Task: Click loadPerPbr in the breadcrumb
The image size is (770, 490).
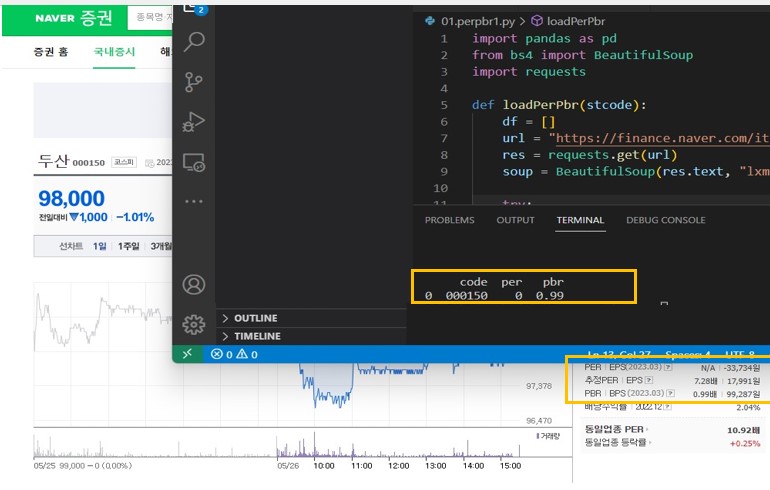Action: 576,21
